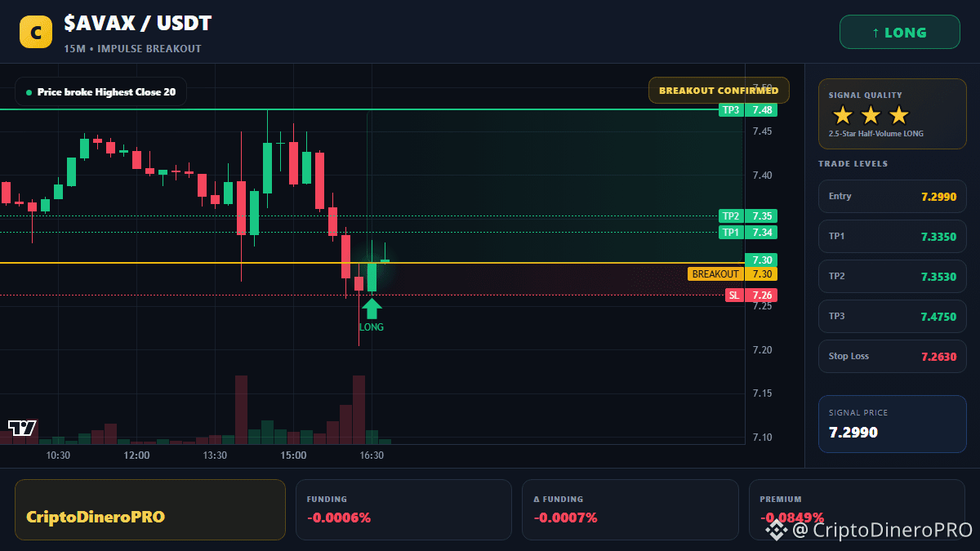The image size is (980, 551).
Task: Click the 7.15 price axis label
Action: click(x=762, y=393)
